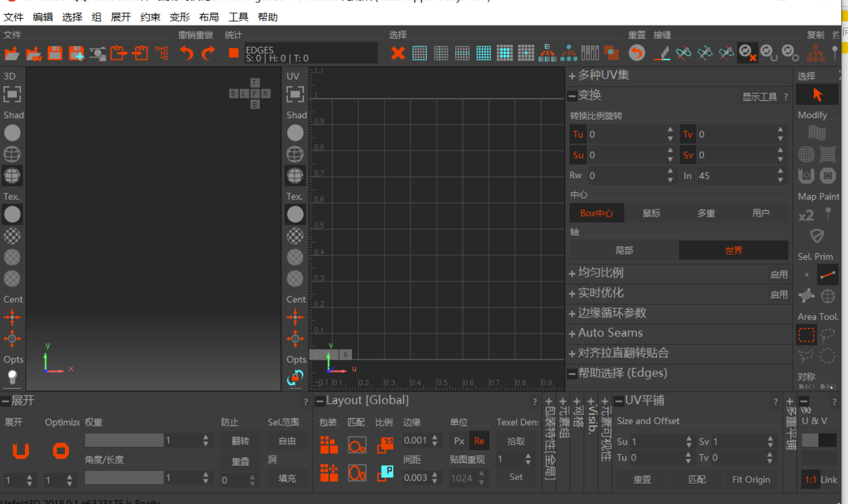
Task: Select Box中心 center mode
Action: (597, 213)
